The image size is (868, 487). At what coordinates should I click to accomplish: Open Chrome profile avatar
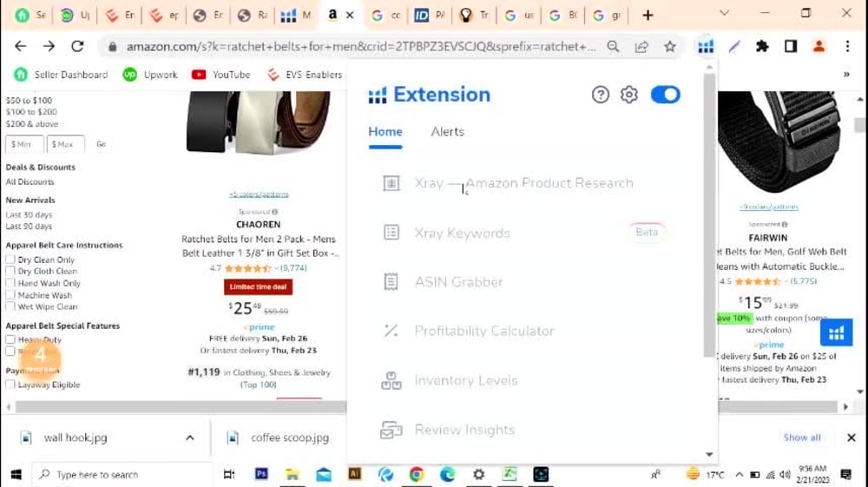coord(819,47)
